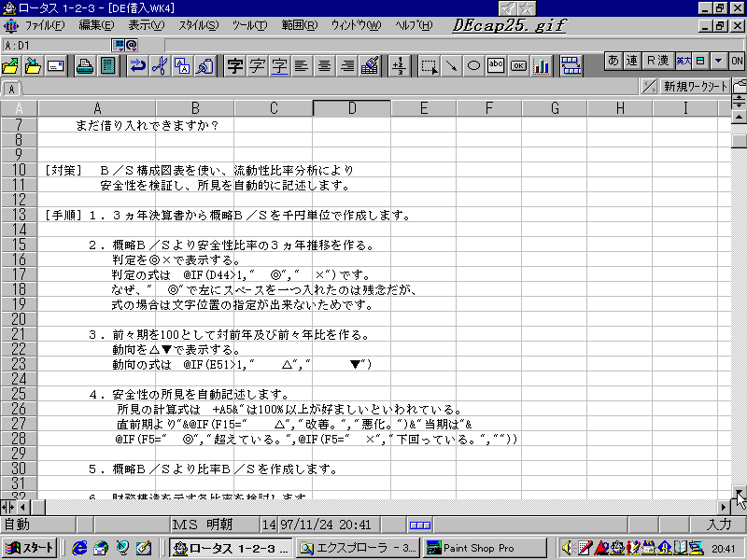This screenshot has width=747, height=560.
Task: Select the Cut scissors icon
Action: 160,65
